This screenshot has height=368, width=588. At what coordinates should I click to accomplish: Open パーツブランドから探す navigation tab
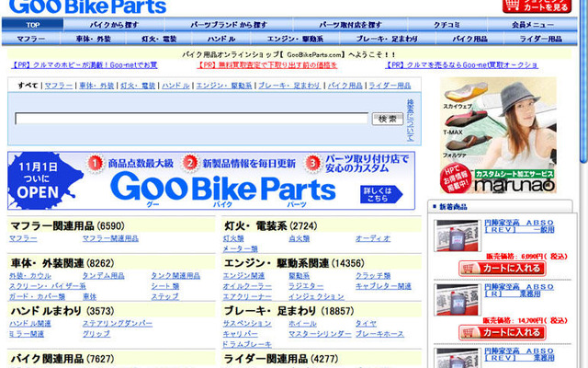229,25
